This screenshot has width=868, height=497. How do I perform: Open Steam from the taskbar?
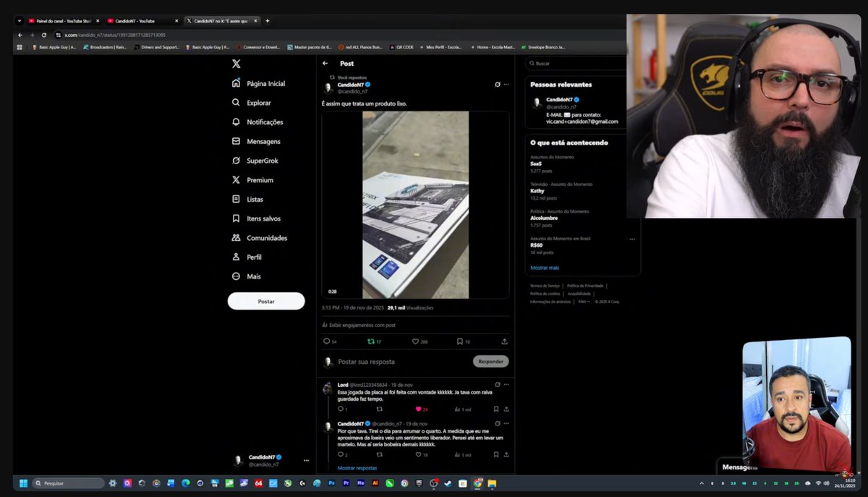tap(448, 483)
